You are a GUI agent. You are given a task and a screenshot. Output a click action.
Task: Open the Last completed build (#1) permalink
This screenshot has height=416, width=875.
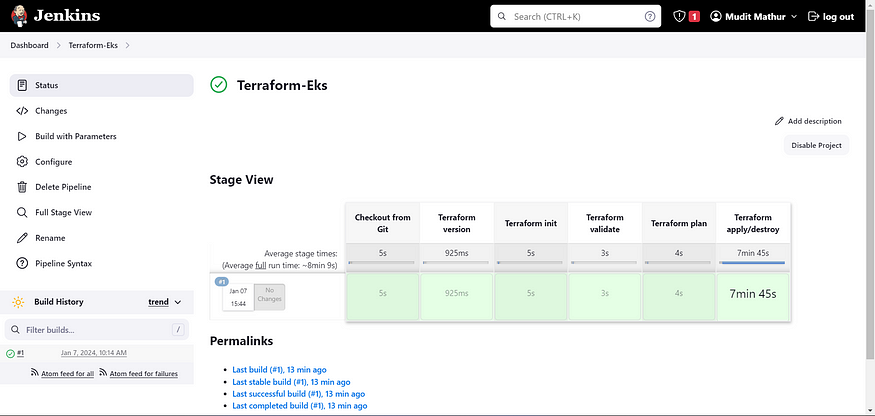tap(300, 406)
